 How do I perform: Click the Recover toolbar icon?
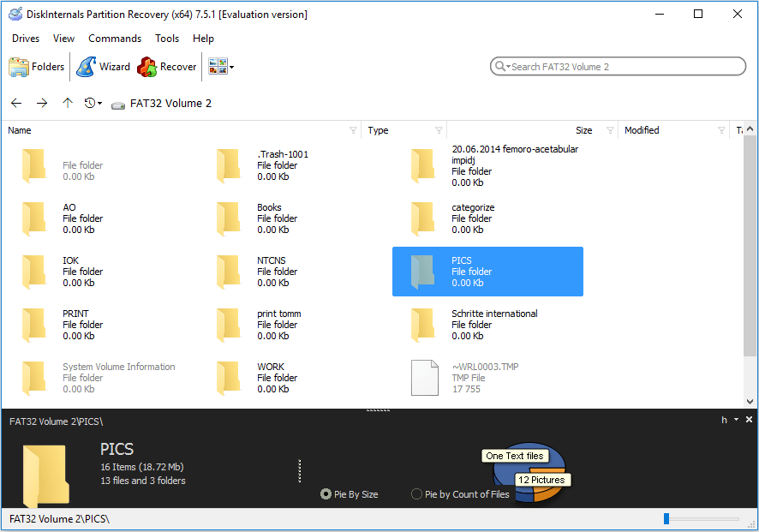[x=147, y=67]
